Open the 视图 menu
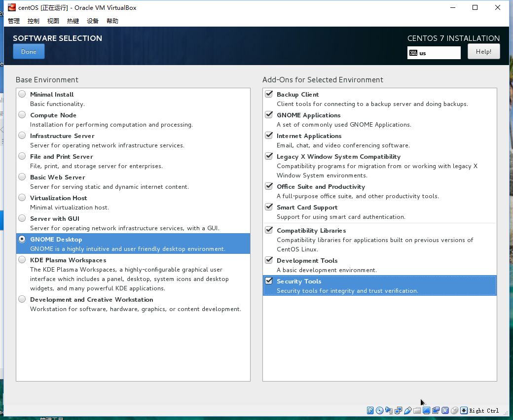 (x=53, y=21)
